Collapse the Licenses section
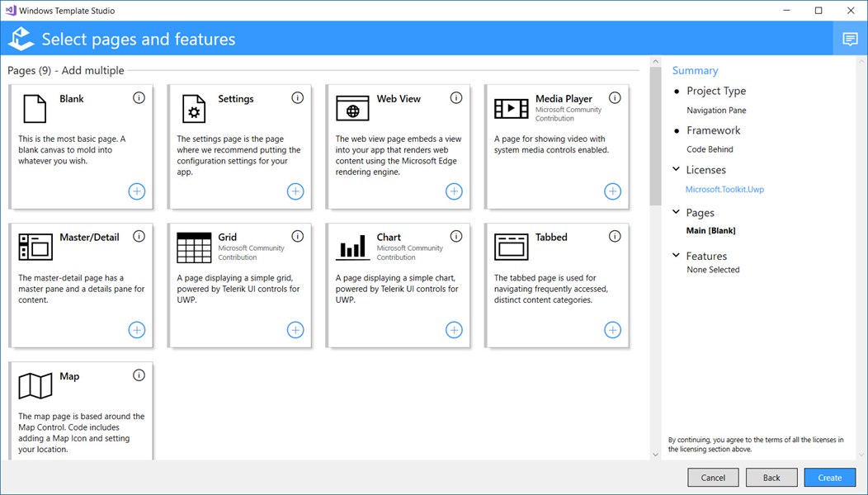The width and height of the screenshot is (868, 495). click(676, 169)
